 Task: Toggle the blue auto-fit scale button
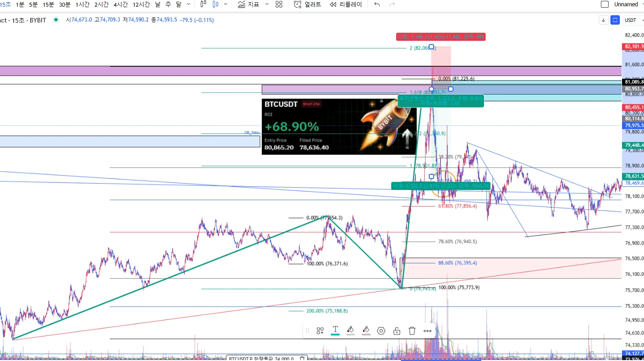tap(615, 20)
